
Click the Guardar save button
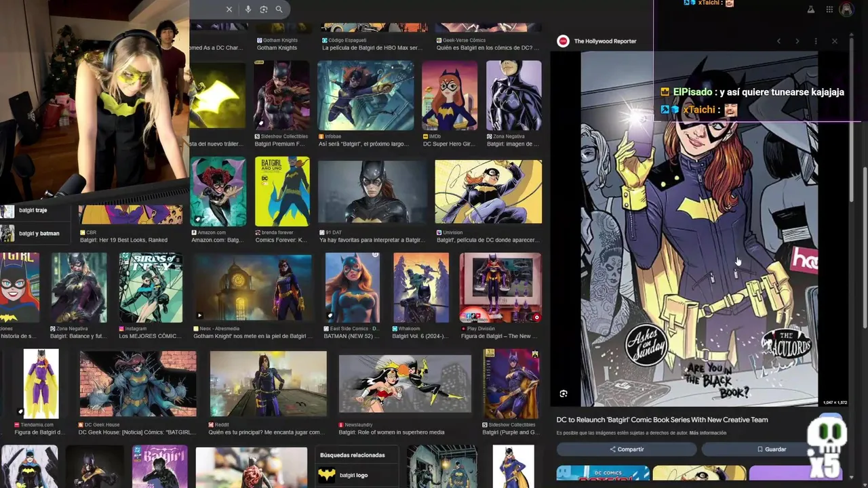click(x=772, y=449)
